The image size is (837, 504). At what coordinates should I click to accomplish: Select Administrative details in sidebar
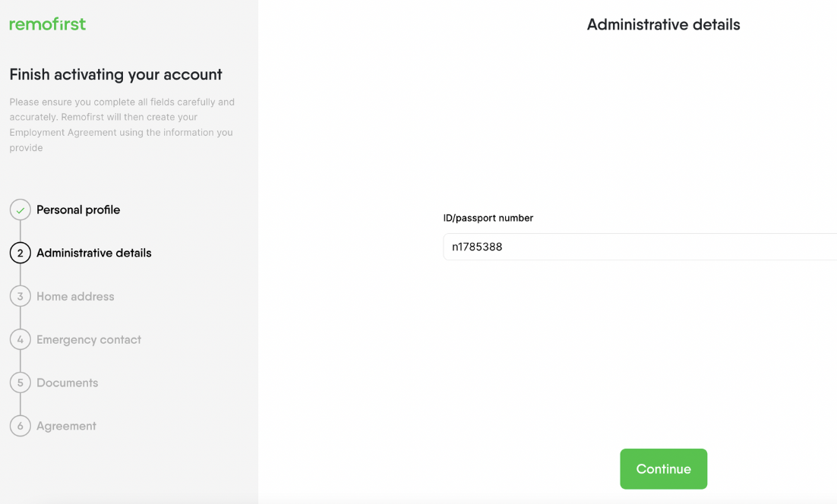pyautogui.click(x=94, y=253)
